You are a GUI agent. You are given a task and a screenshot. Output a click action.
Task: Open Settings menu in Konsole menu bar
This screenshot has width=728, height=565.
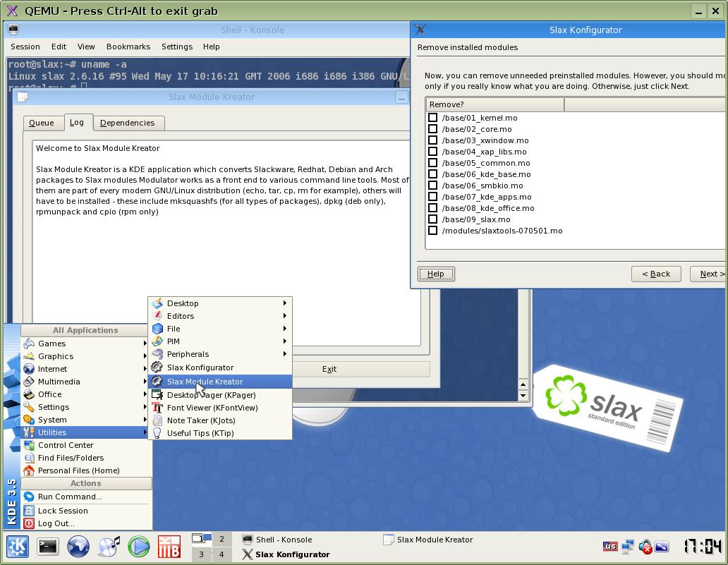tap(177, 47)
